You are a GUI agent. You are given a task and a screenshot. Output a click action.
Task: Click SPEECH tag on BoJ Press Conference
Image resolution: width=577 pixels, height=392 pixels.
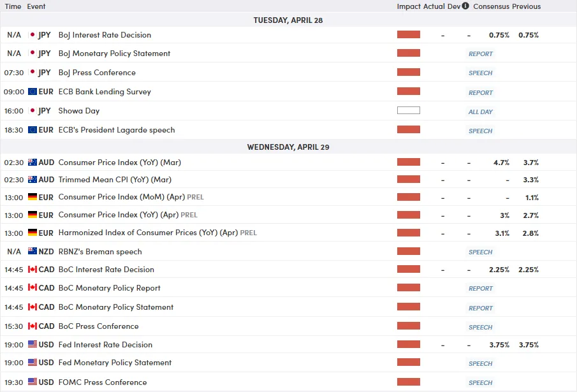(x=481, y=73)
